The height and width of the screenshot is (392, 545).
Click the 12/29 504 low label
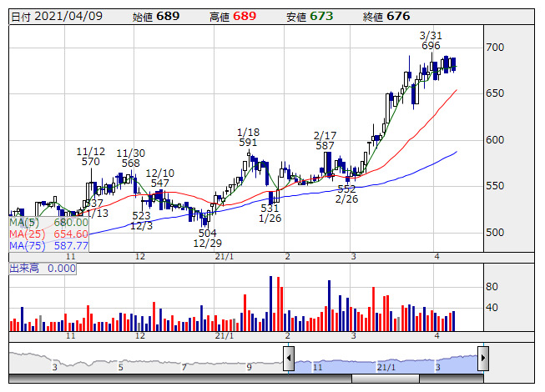point(208,239)
